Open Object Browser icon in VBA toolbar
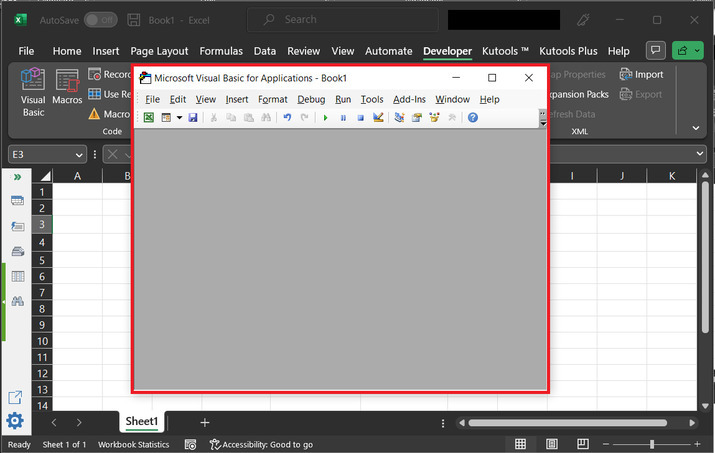The image size is (715, 453). coord(434,118)
